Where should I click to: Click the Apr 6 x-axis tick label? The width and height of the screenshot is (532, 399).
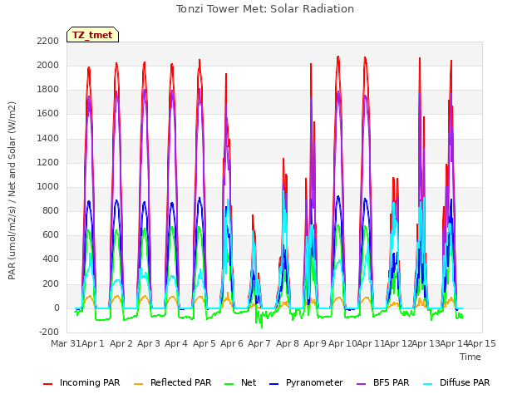(x=232, y=343)
